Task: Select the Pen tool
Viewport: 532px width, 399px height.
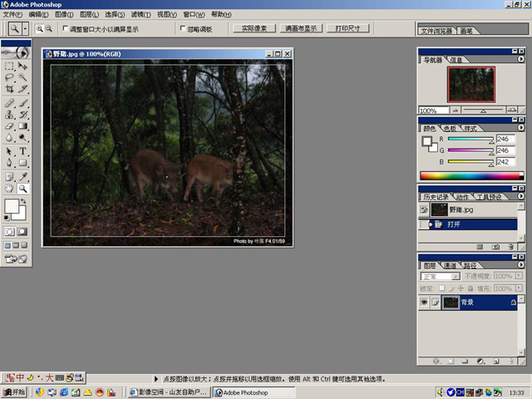Action: click(x=9, y=163)
